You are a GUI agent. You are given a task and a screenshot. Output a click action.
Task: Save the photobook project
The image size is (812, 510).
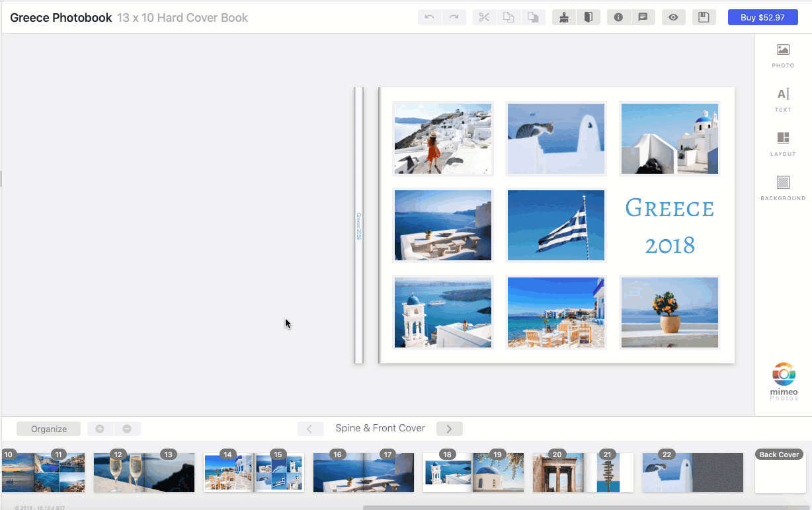click(x=704, y=17)
